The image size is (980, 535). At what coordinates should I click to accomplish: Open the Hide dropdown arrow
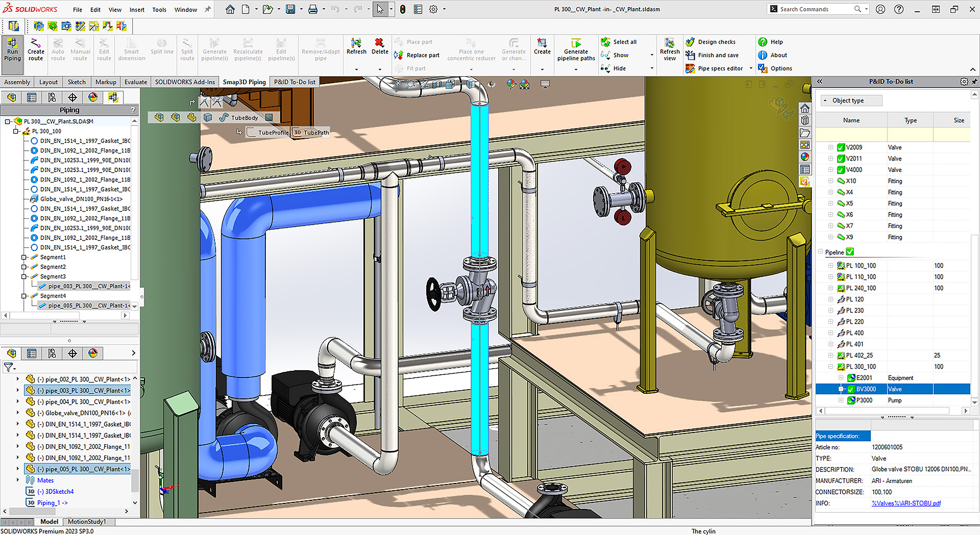coord(652,68)
